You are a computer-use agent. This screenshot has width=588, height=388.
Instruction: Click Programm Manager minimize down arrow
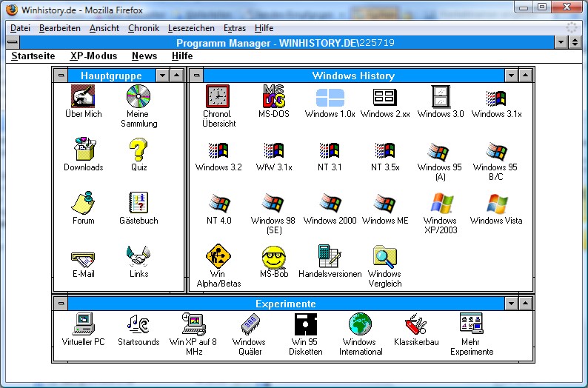point(561,42)
